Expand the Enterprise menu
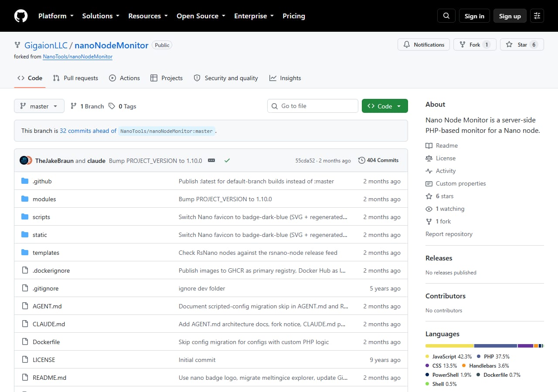This screenshot has width=558, height=392. (254, 16)
